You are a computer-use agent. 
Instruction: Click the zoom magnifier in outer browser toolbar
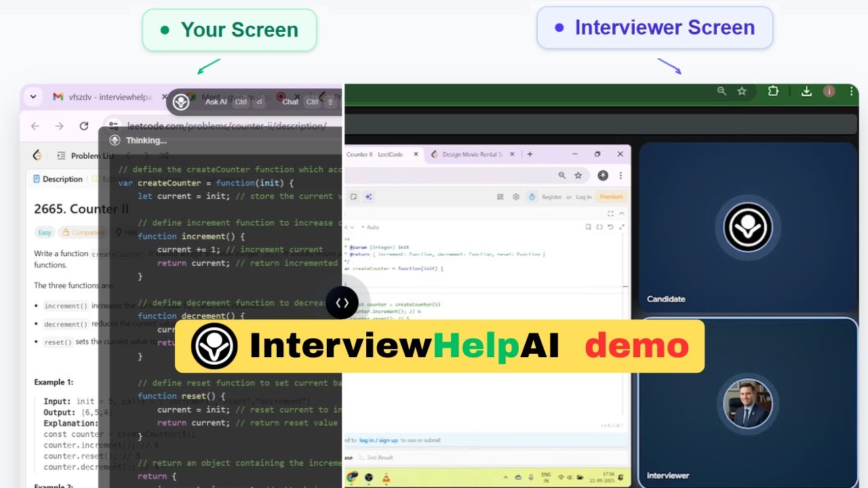(x=722, y=91)
